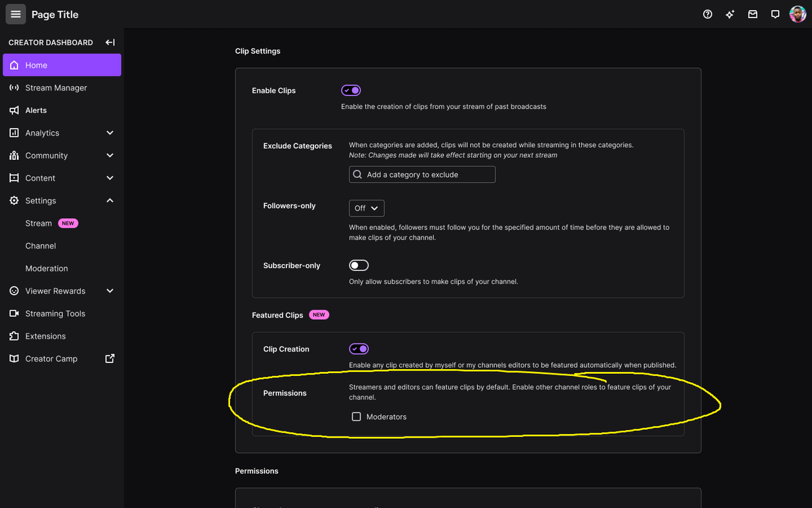Go to Home in sidebar

click(62, 65)
